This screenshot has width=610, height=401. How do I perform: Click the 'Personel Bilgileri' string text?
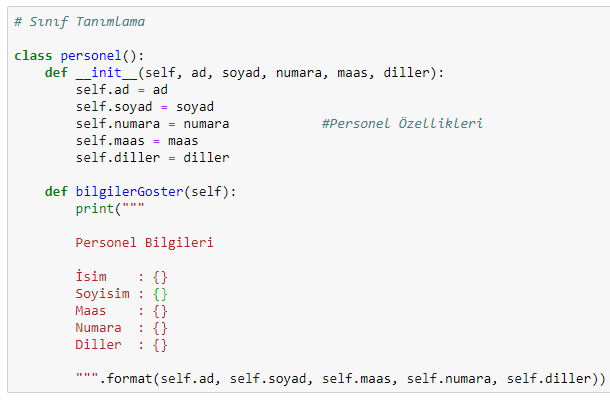144,243
